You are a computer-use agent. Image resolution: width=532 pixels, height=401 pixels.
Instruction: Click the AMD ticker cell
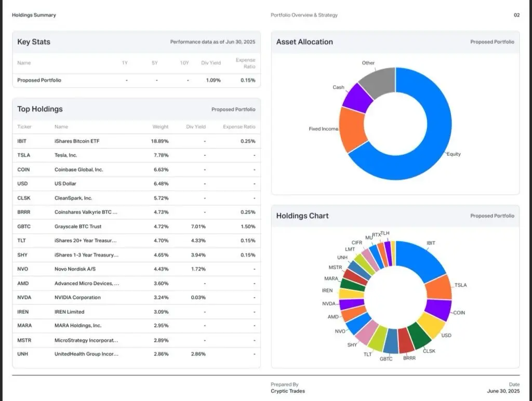[23, 283]
